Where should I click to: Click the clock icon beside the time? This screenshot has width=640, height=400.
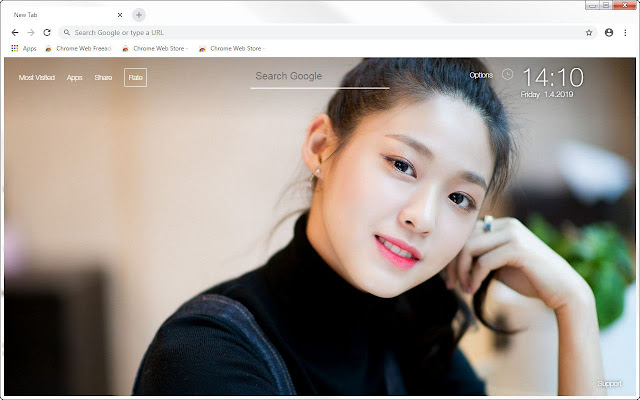click(507, 74)
